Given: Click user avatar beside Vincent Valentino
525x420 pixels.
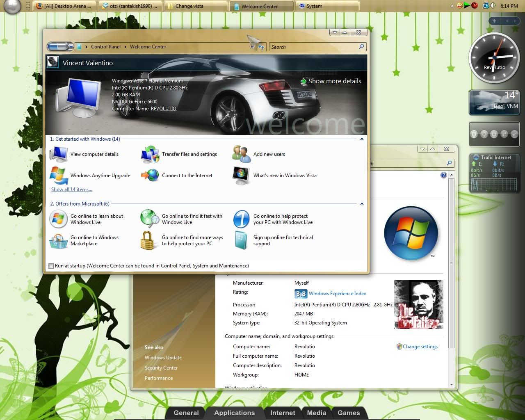Looking at the screenshot, I should 53,62.
